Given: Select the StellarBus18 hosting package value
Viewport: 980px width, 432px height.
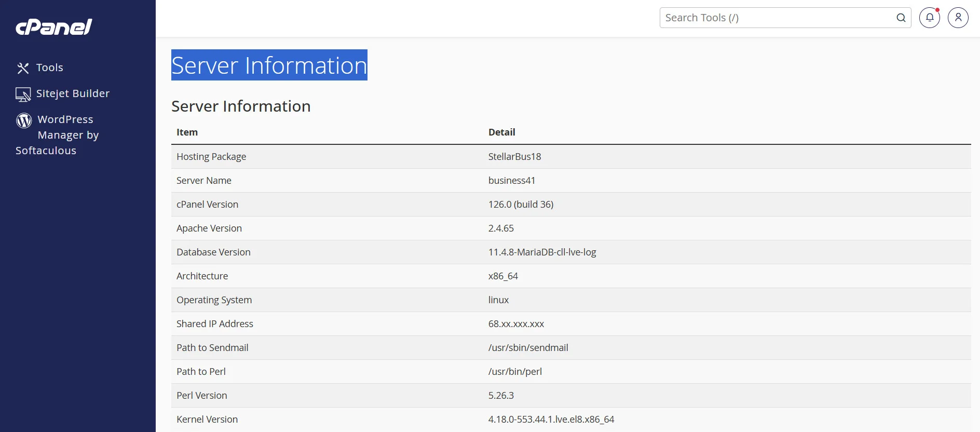Looking at the screenshot, I should (514, 157).
